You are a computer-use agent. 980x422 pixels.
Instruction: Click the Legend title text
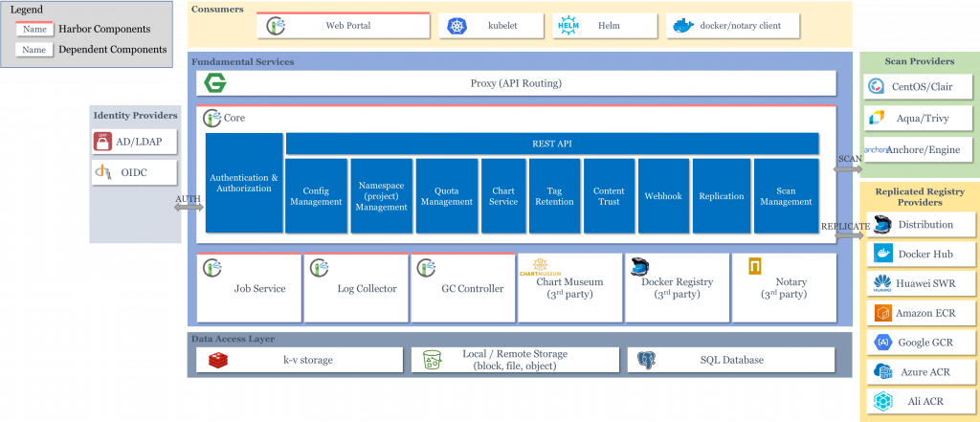coord(26,10)
